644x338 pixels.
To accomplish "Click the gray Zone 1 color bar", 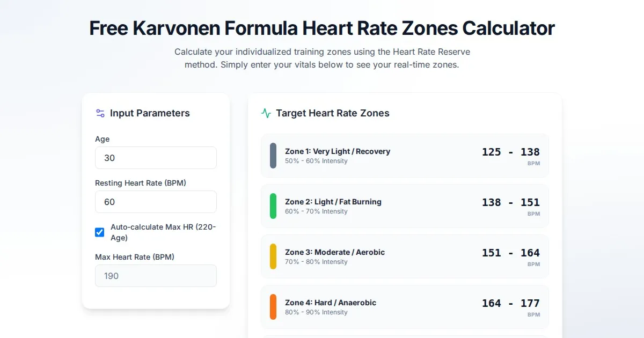I will (x=273, y=156).
